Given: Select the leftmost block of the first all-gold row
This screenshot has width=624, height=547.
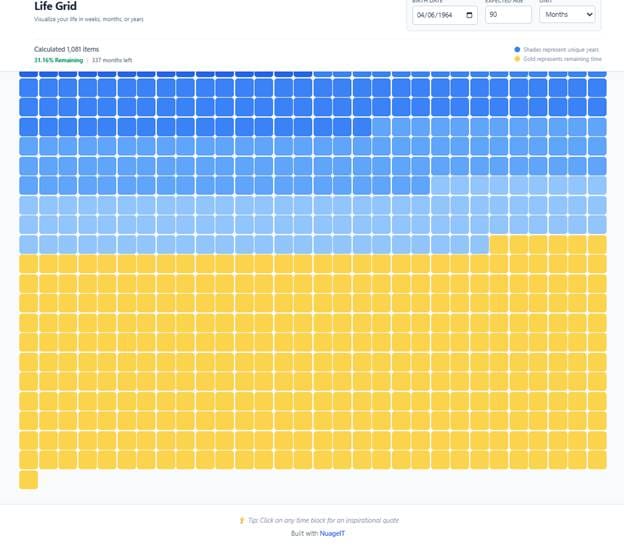Looking at the screenshot, I should pos(28,264).
